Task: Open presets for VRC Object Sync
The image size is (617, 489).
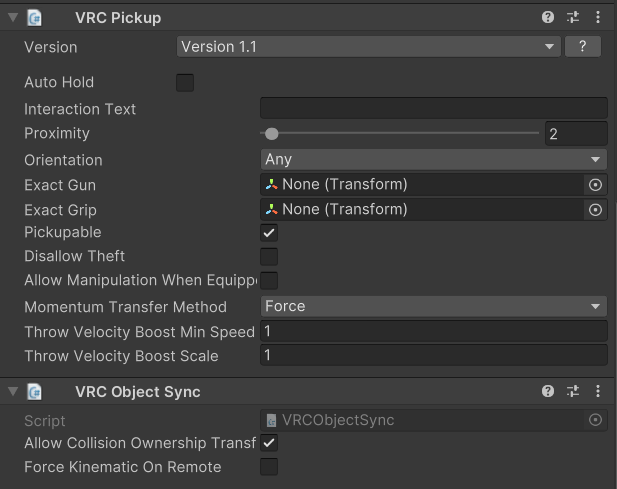Action: coord(573,392)
